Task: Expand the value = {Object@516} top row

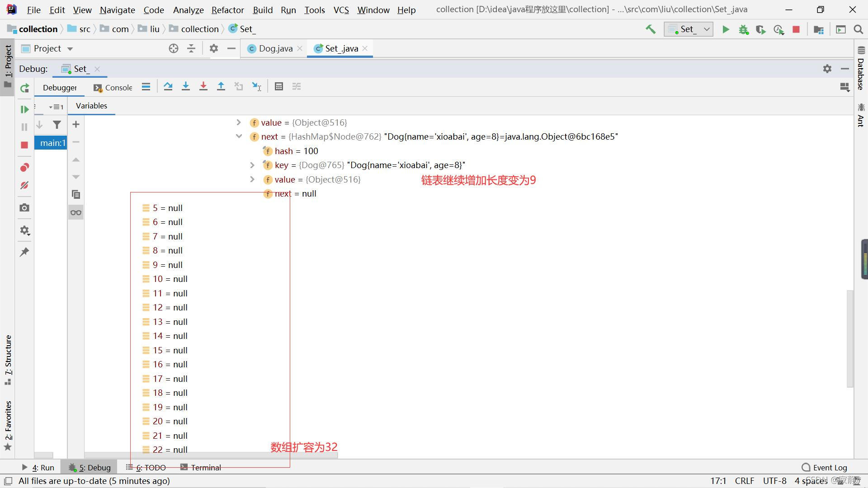Action: point(239,122)
